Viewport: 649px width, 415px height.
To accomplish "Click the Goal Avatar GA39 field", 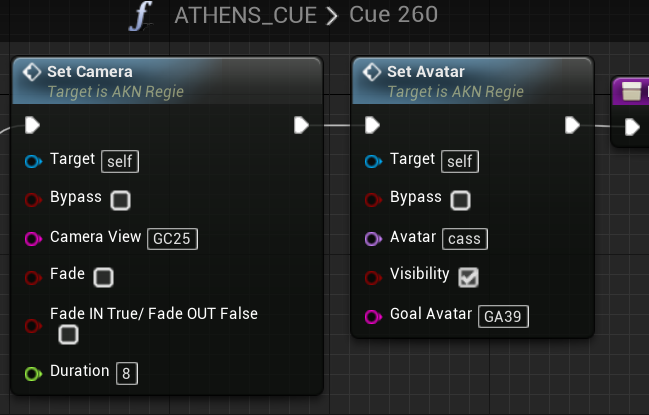I will 503,317.
